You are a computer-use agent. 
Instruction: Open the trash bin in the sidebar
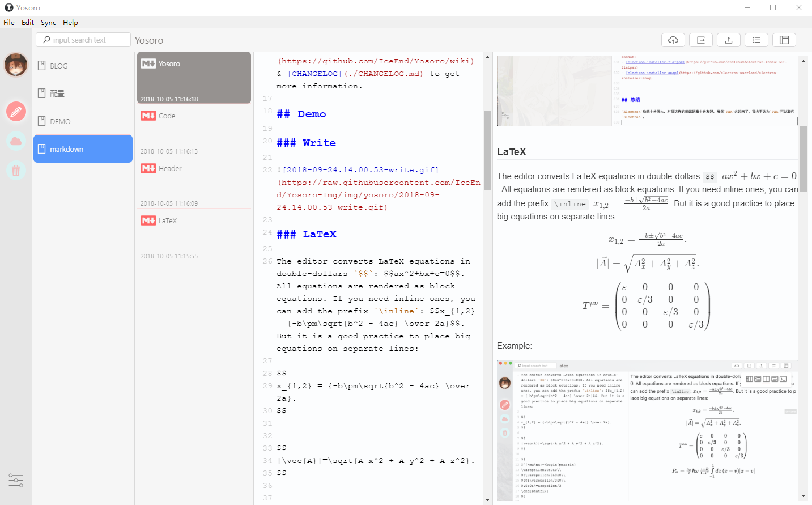(x=16, y=169)
